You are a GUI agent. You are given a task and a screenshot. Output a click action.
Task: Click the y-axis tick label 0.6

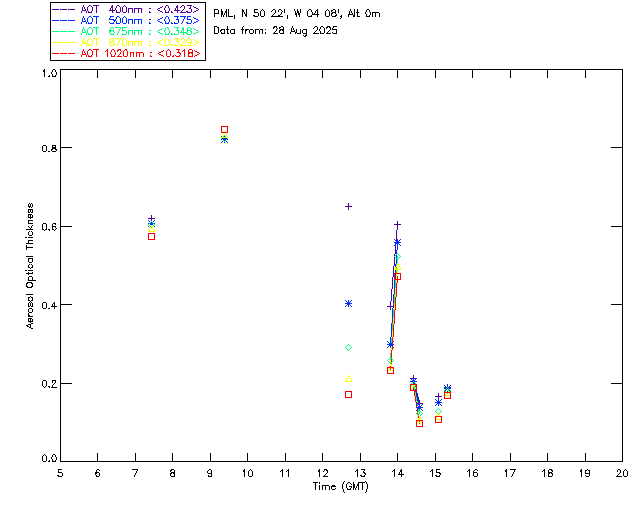[49, 227]
